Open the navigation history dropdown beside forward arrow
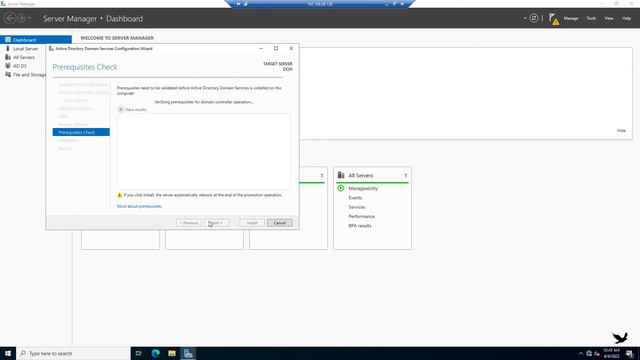The image size is (640, 360). pyautogui.click(x=29, y=18)
